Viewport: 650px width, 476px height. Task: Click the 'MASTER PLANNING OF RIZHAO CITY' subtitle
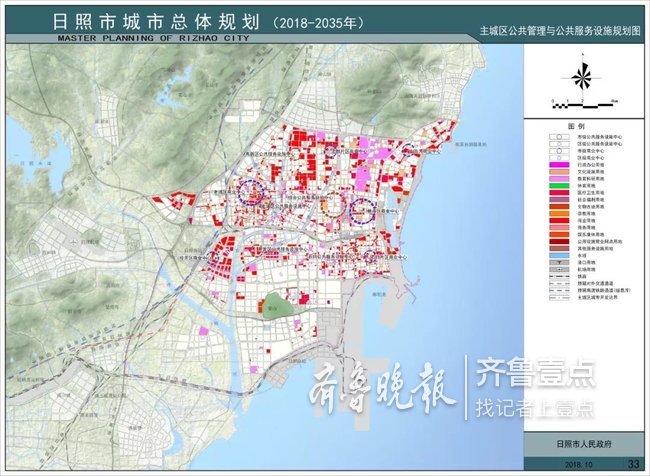154,39
